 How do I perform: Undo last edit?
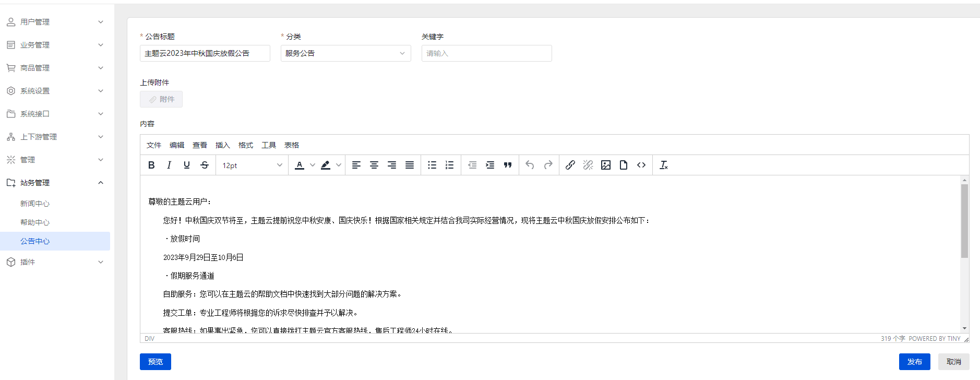530,165
